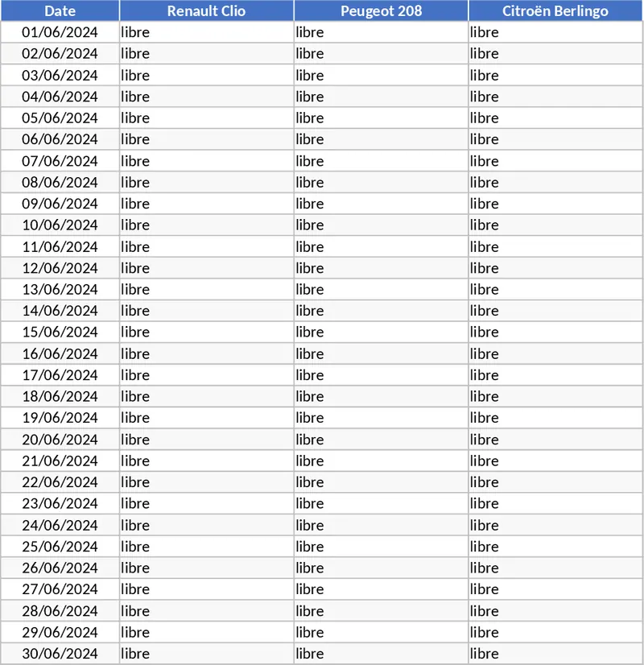Click Citroën Berlingo cell for 29/06/2024

click(555, 632)
